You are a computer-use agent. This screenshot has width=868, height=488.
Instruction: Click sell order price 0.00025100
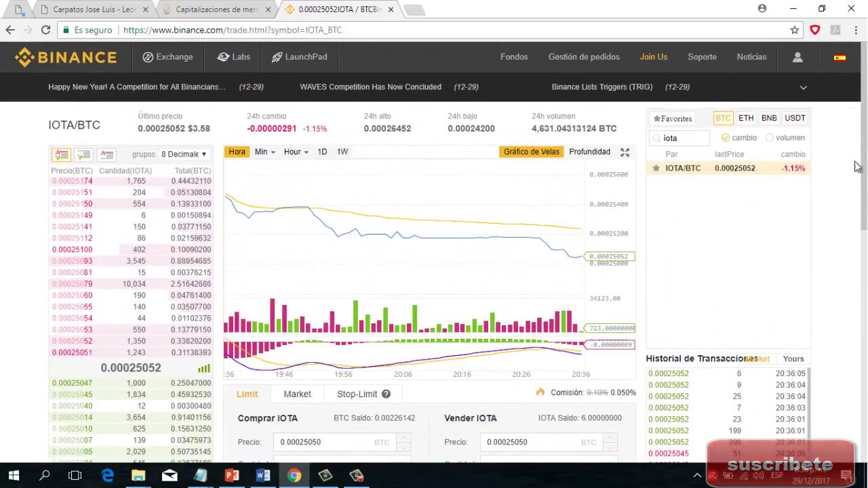tap(72, 249)
